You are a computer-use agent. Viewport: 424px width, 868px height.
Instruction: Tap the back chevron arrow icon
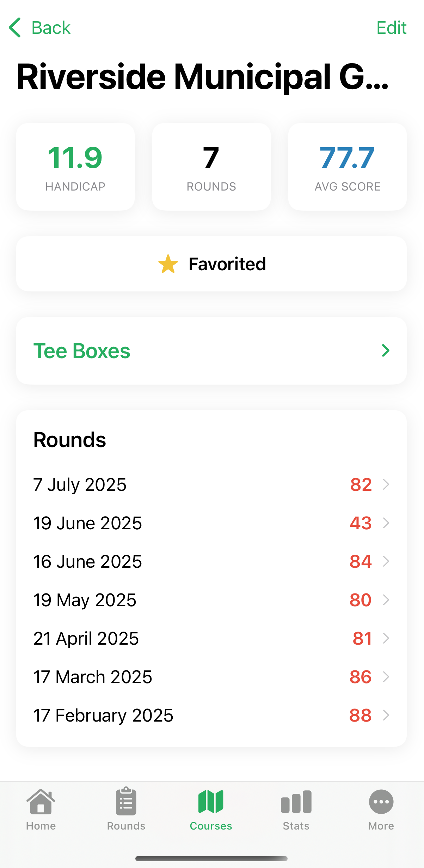tap(15, 28)
